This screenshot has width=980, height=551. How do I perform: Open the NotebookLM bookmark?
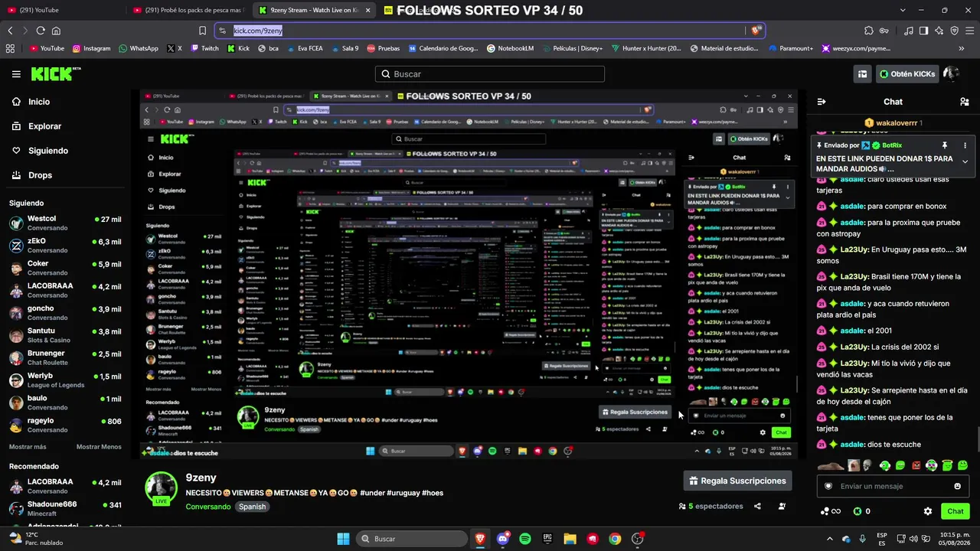point(510,48)
